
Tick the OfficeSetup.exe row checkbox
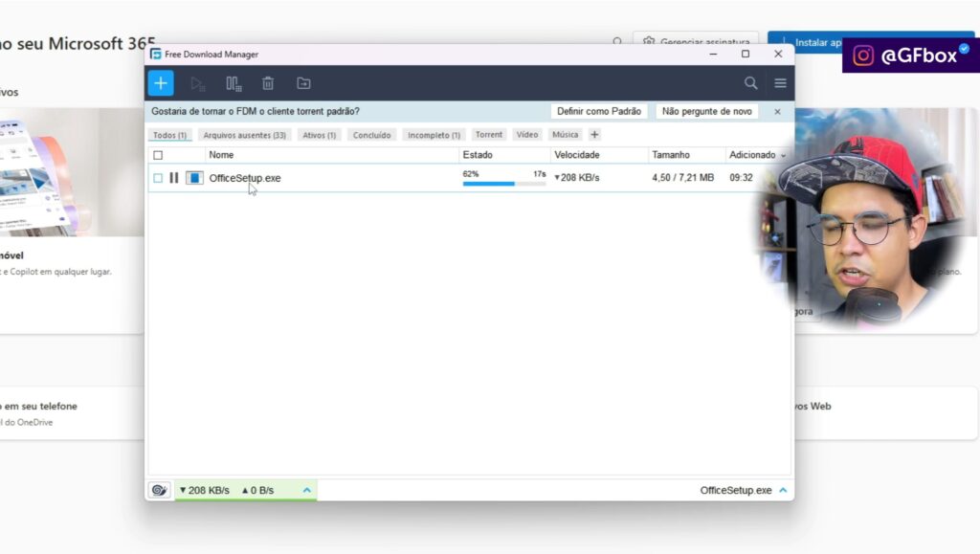158,178
